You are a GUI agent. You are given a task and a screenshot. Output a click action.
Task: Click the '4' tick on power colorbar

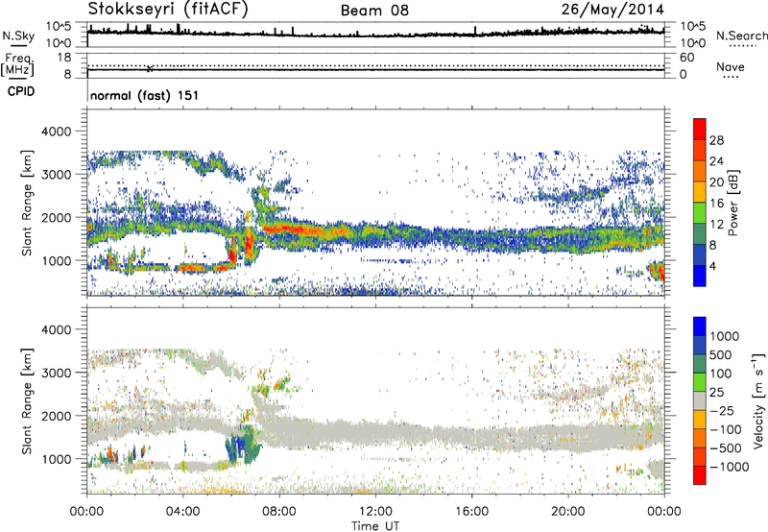click(712, 266)
